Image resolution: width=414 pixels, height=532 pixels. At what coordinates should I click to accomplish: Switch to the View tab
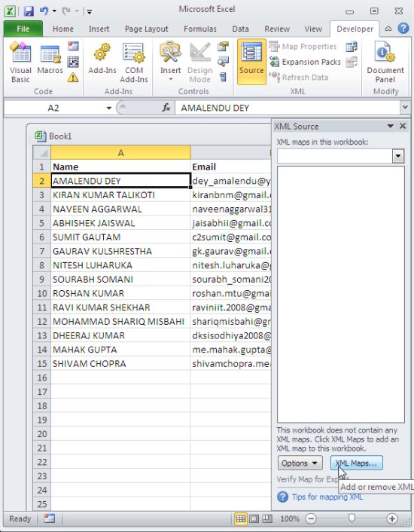pyautogui.click(x=313, y=29)
